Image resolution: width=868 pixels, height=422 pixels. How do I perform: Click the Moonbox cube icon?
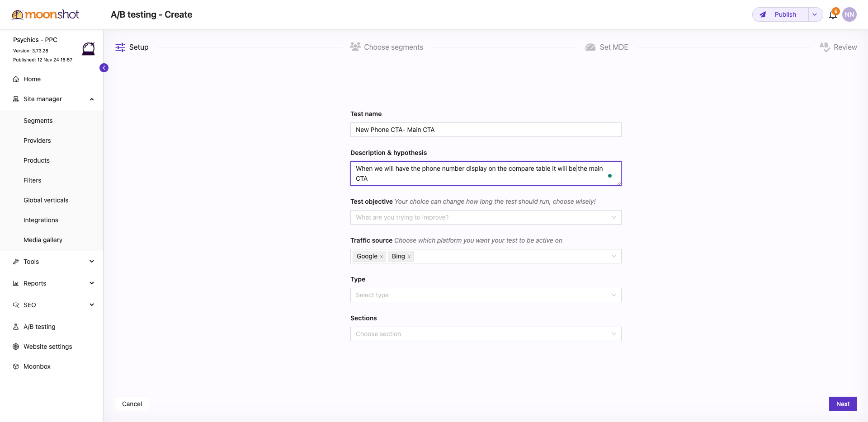[x=16, y=366]
